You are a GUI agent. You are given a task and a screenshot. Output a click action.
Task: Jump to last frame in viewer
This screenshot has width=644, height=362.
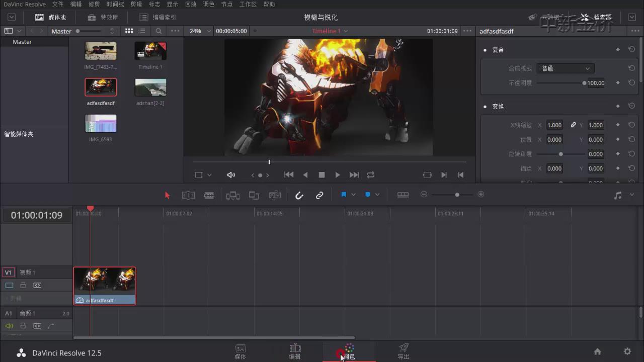(x=354, y=175)
